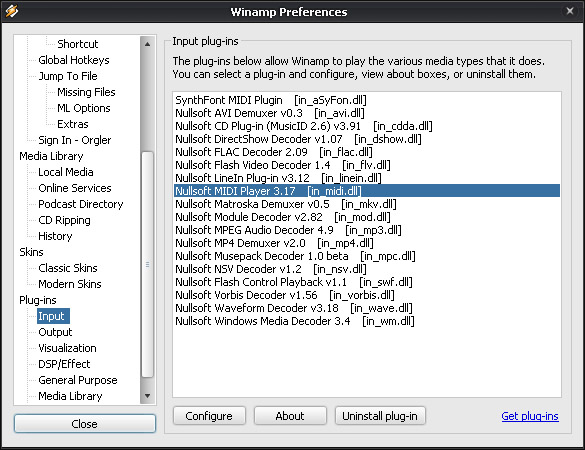
Task: Close the Winamp Preferences window
Action: pos(570,11)
